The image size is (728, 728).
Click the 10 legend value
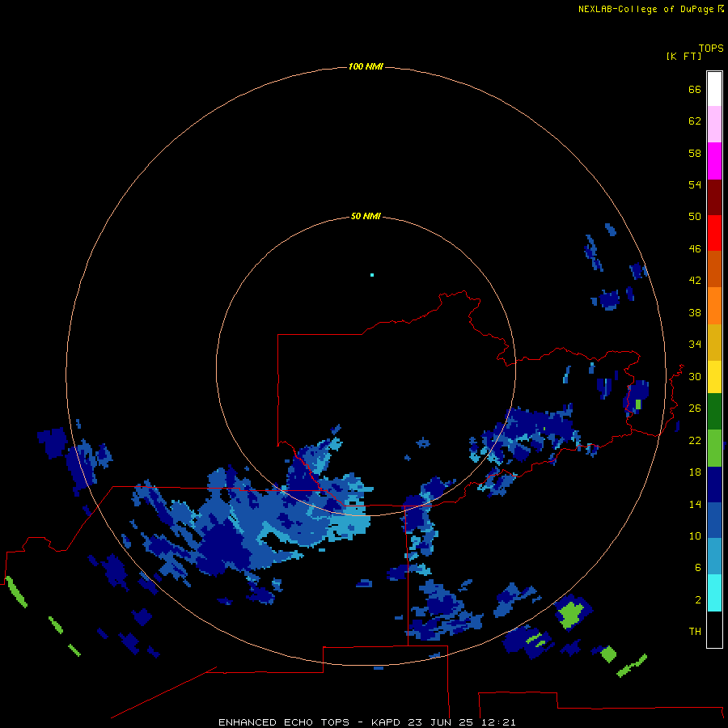click(695, 536)
